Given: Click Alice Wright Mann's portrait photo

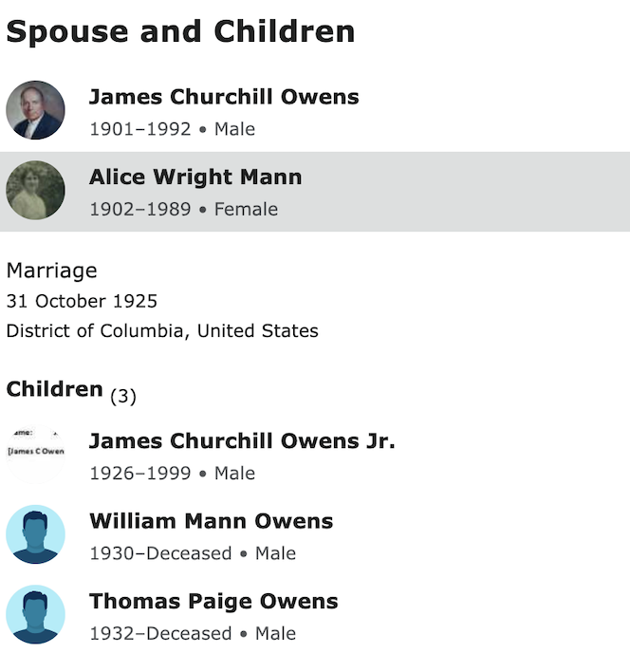Looking at the screenshot, I should 35,191.
